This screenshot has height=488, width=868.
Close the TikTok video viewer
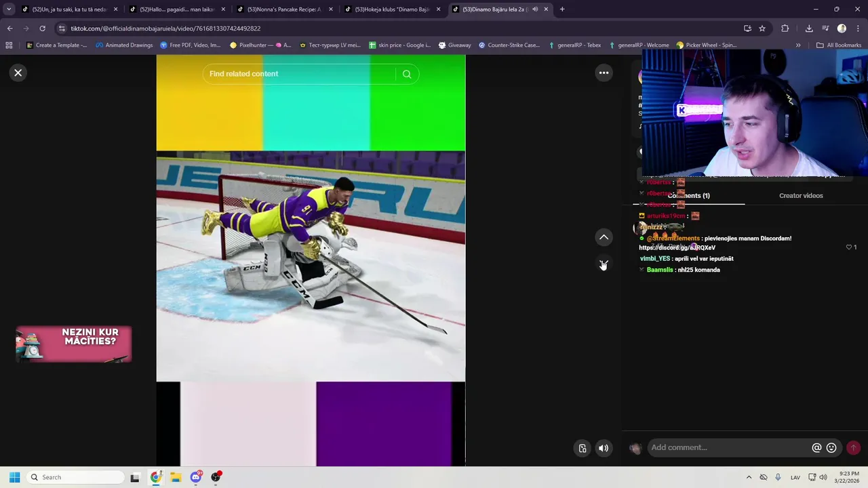[18, 73]
